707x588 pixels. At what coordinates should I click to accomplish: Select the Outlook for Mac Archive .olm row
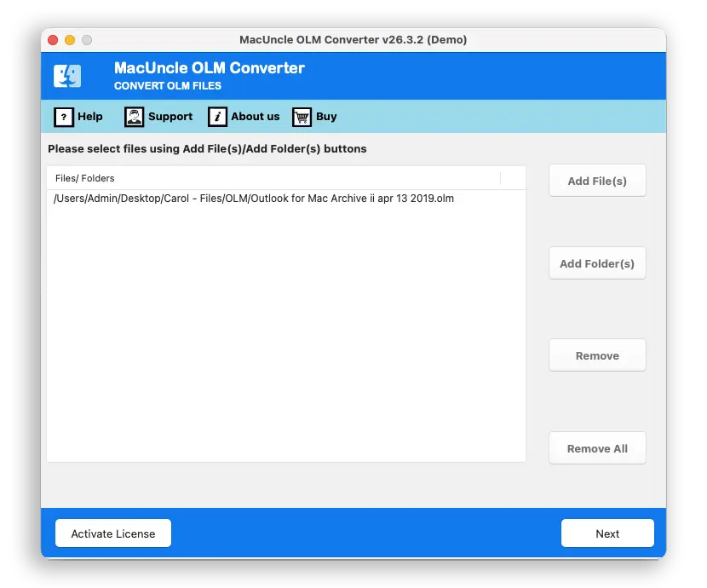coord(286,199)
